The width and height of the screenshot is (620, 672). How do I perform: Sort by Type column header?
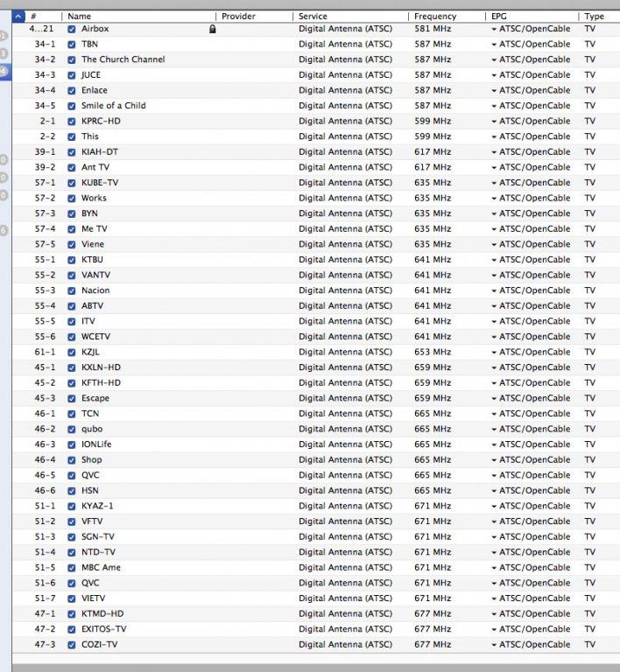point(595,17)
